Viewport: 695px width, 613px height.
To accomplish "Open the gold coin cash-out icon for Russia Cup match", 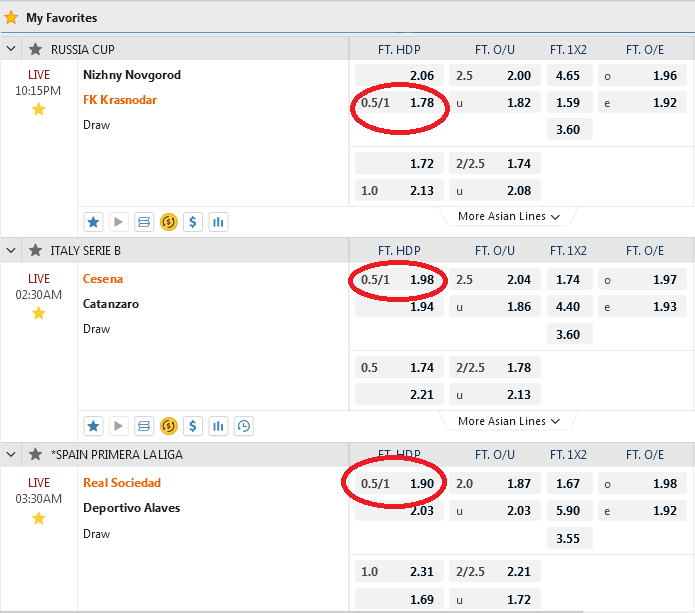I will click(x=168, y=222).
